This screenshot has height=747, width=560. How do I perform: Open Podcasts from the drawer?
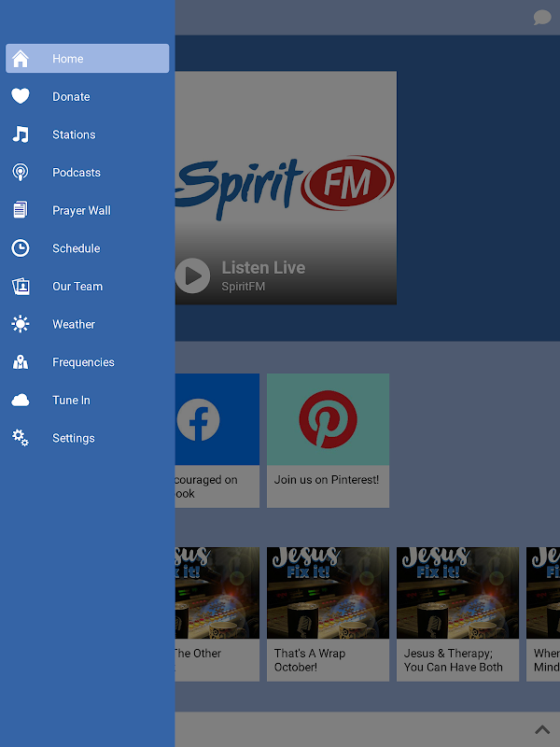87,172
